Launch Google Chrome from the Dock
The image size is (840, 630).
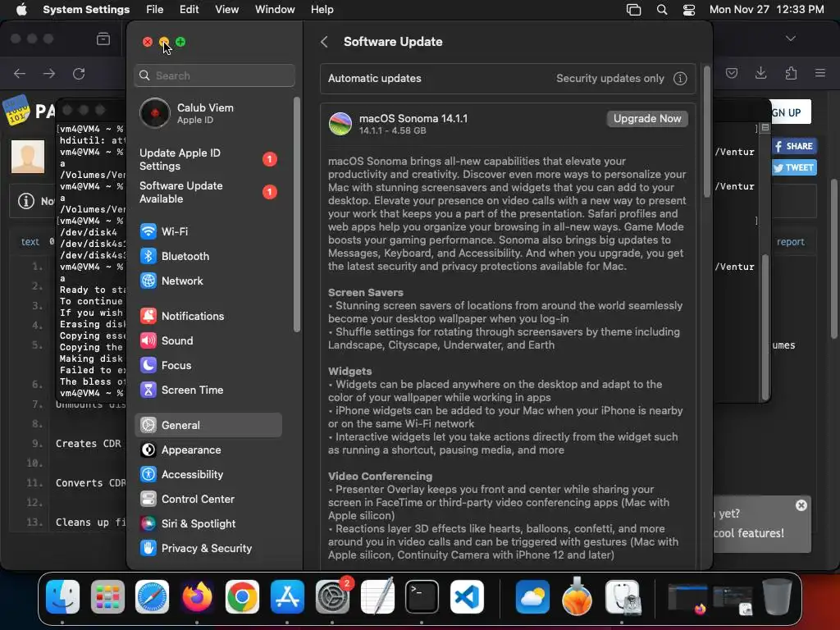(242, 596)
